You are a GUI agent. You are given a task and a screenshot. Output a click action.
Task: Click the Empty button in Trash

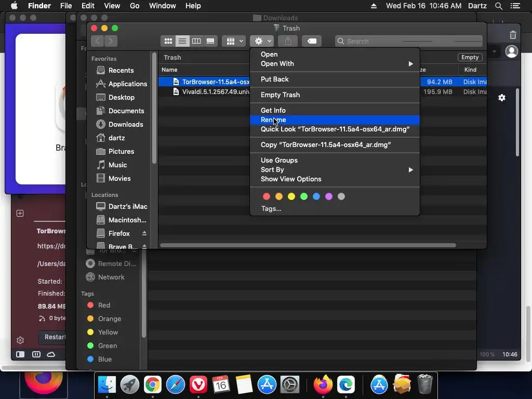470,57
